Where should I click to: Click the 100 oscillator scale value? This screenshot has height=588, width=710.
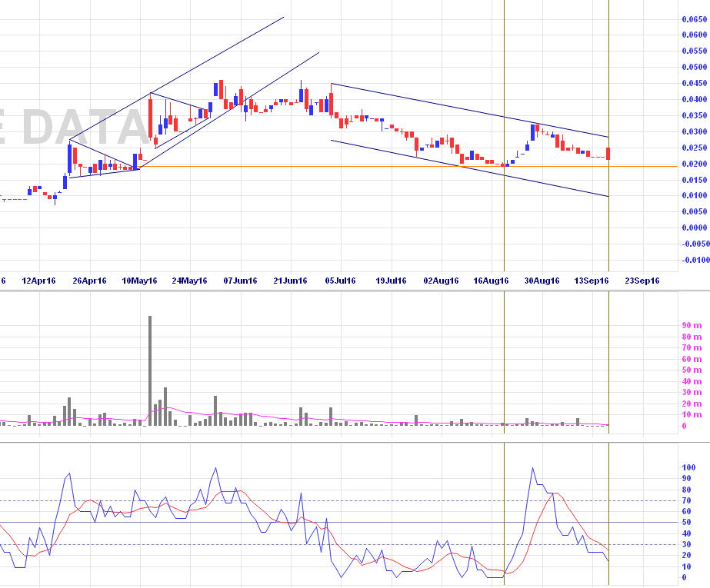click(x=688, y=467)
